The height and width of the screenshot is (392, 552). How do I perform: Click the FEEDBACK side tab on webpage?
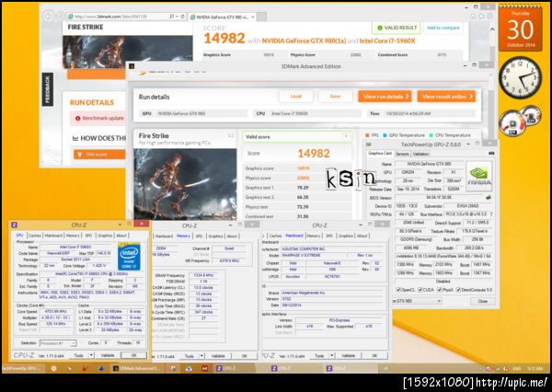(48, 89)
